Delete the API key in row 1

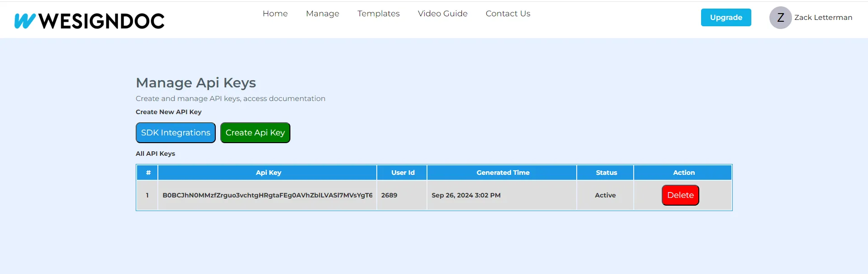click(x=680, y=195)
